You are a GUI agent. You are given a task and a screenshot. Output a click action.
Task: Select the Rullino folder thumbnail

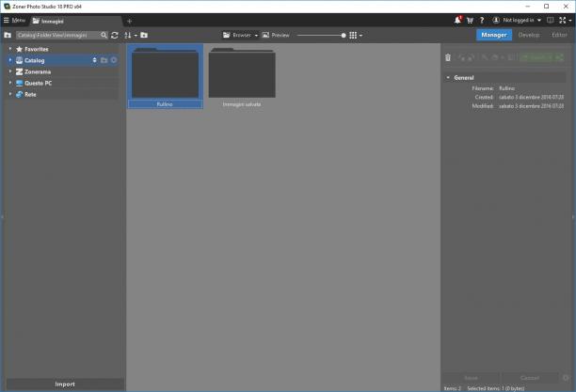pyautogui.click(x=165, y=72)
